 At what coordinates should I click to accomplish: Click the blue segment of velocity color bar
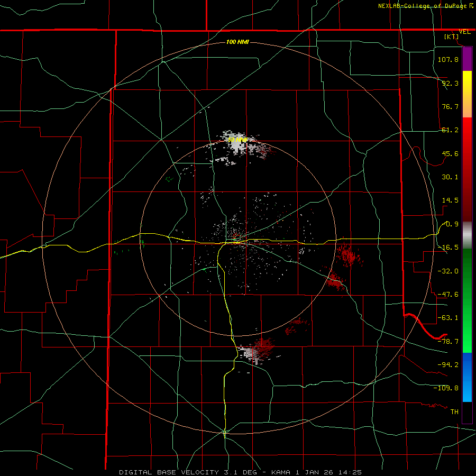[x=467, y=377]
